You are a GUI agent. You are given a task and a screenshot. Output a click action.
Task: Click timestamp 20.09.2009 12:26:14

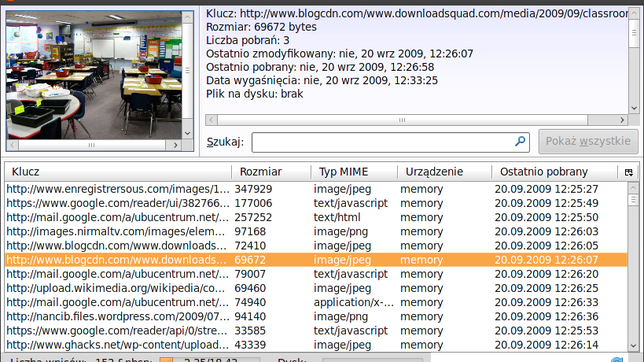(546, 345)
